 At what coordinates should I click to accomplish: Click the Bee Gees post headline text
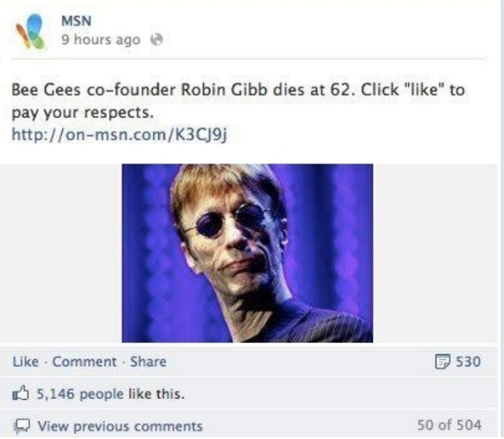[238, 100]
